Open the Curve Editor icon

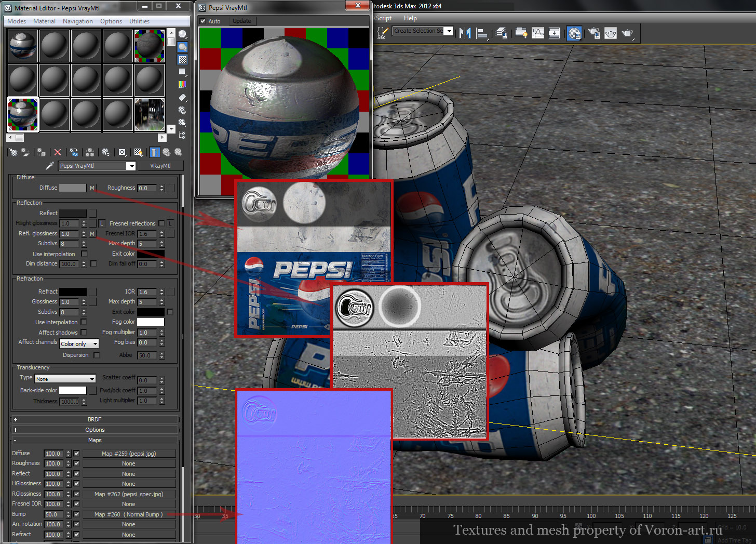point(538,33)
